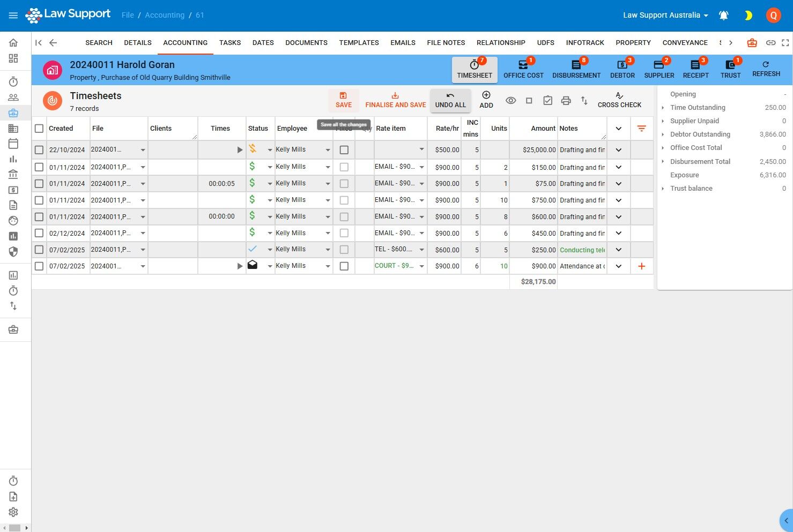This screenshot has width=793, height=532.
Task: Toggle the eye visibility icon in toolbar
Action: tap(511, 101)
